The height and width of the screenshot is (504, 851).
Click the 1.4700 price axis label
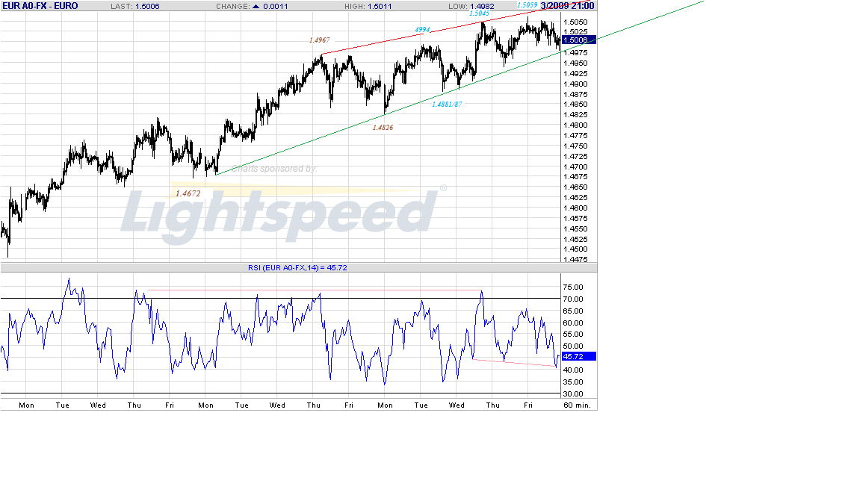[575, 167]
